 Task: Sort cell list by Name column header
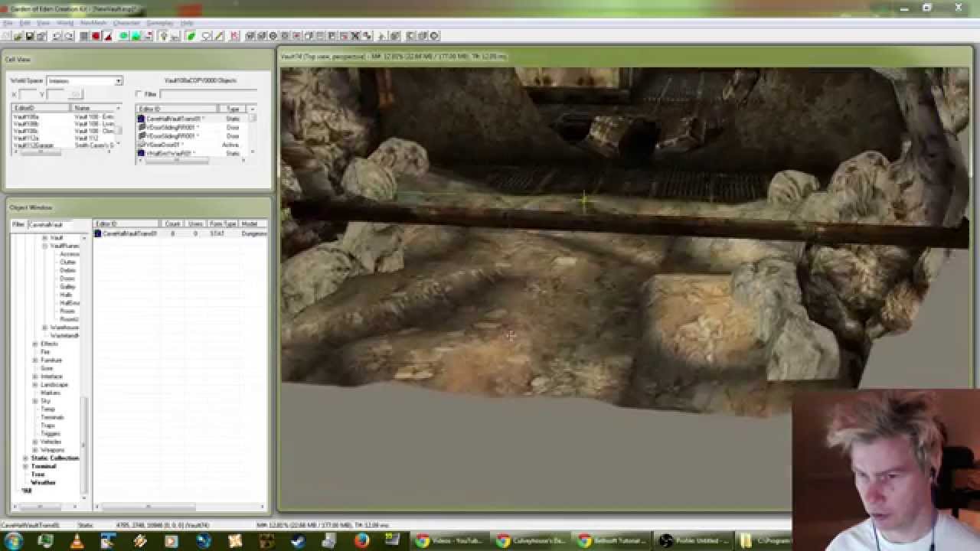pyautogui.click(x=93, y=108)
